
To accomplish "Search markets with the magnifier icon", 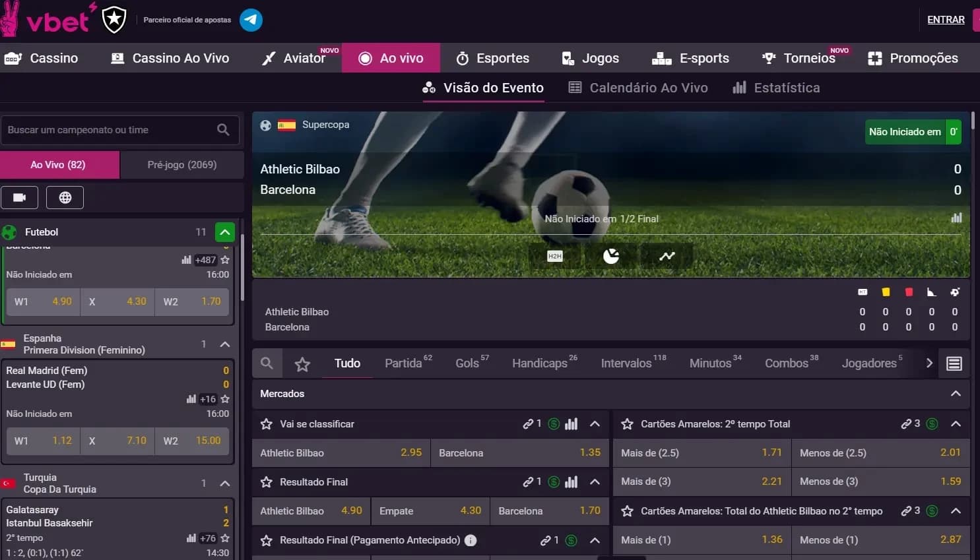I will click(x=267, y=363).
